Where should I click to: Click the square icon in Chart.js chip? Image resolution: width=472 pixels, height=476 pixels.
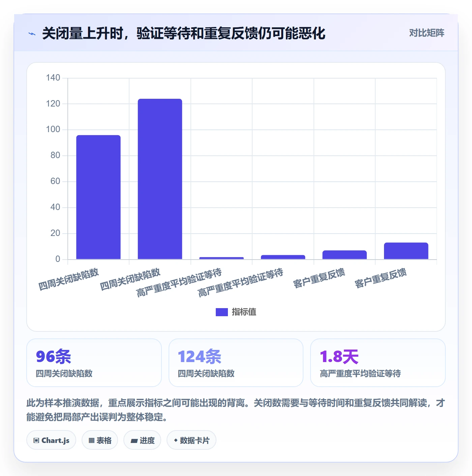pos(36,441)
